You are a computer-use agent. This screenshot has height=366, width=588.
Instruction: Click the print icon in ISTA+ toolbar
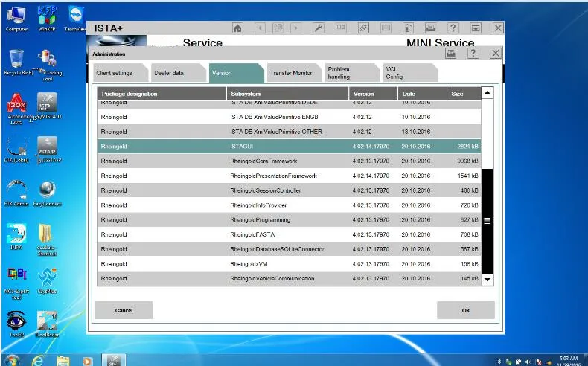[430, 28]
